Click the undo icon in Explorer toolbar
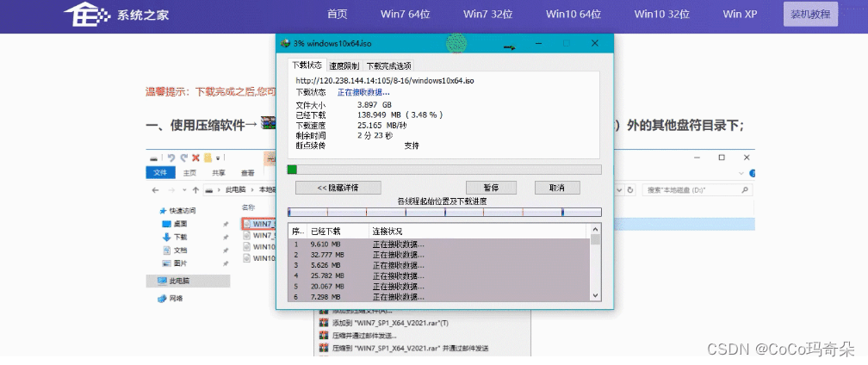This screenshot has width=868, height=365. click(171, 158)
